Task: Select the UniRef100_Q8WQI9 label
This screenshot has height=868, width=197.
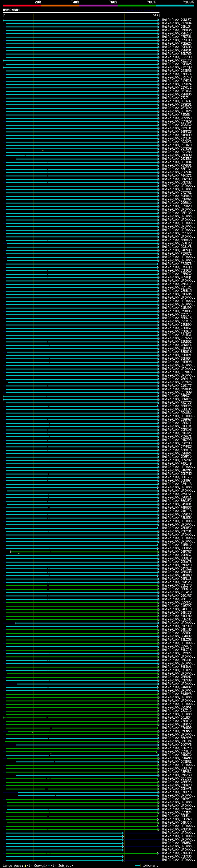Action: pyautogui.click(x=176, y=558)
